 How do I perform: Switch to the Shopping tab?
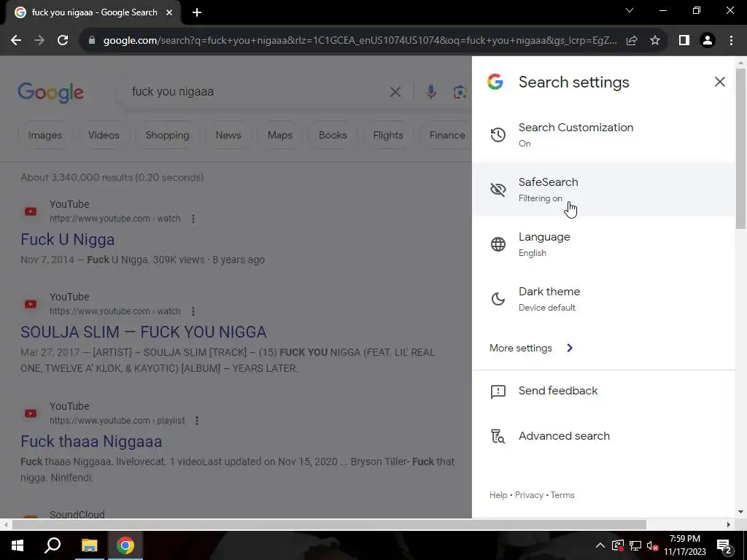pos(167,135)
